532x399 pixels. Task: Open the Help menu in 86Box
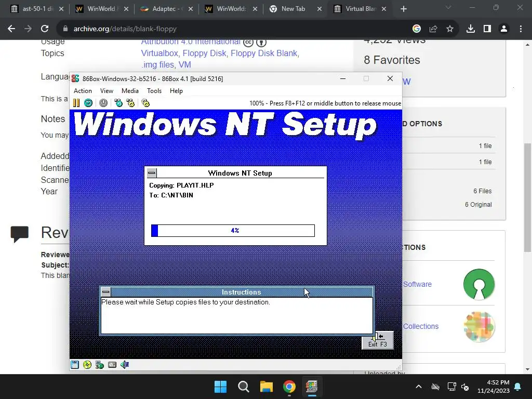click(x=176, y=91)
